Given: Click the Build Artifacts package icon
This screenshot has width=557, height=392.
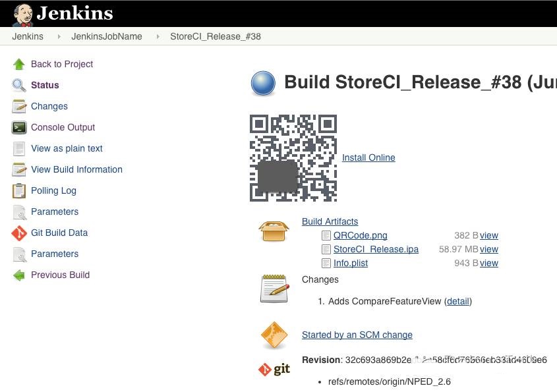Looking at the screenshot, I should click(274, 230).
